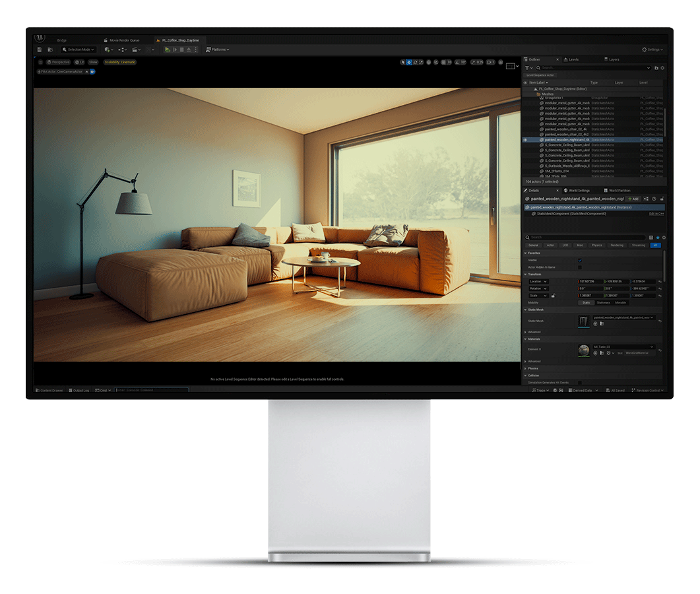Switch to the Levels tab
The image size is (700, 594).
click(572, 59)
